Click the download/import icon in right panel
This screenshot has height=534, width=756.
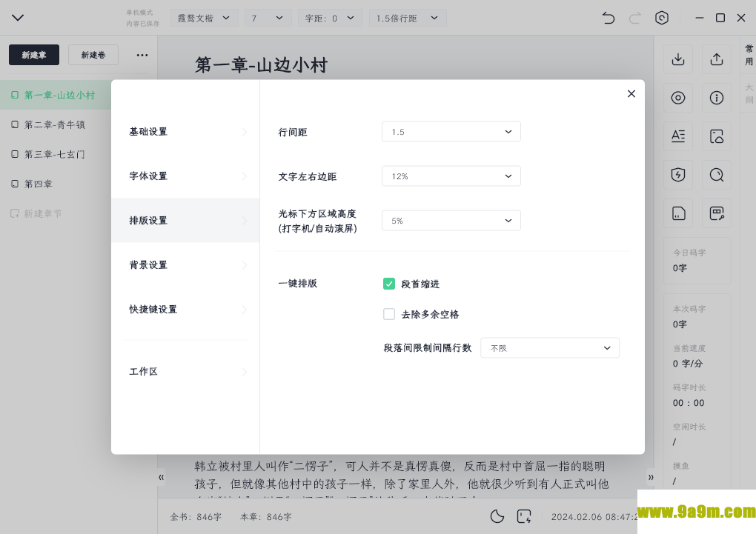677,59
